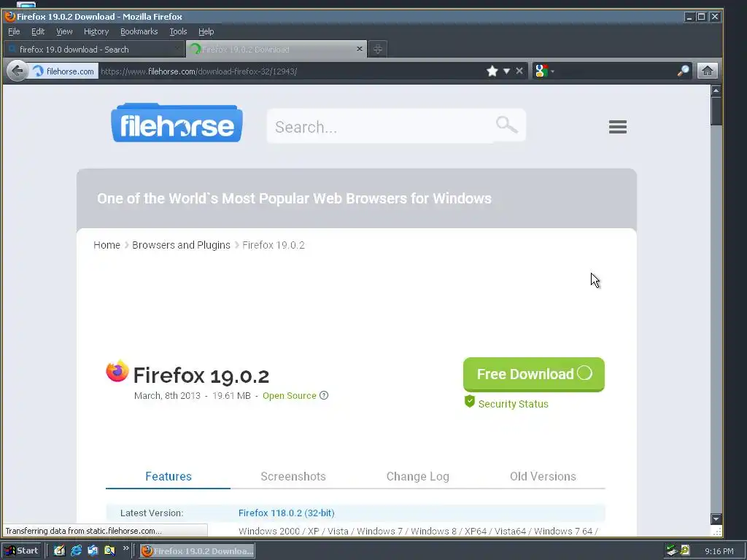
Task: Click the green Free Download button
Action: click(533, 374)
